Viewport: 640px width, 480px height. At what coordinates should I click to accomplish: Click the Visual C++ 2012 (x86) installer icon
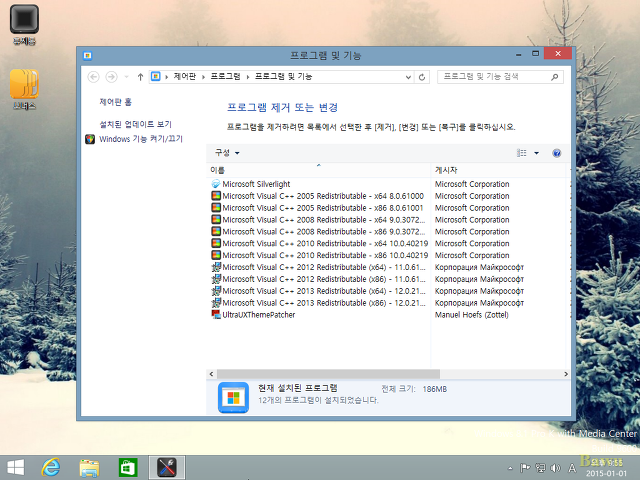pyautogui.click(x=216, y=279)
